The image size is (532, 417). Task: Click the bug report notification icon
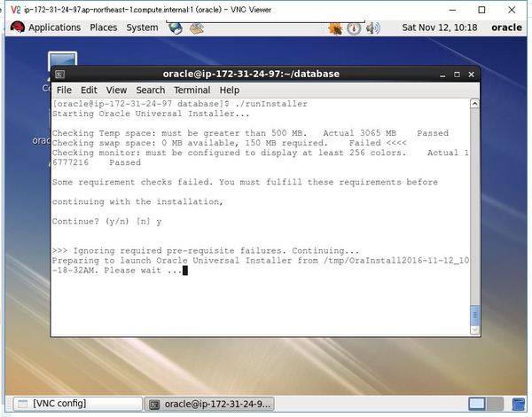pos(335,28)
